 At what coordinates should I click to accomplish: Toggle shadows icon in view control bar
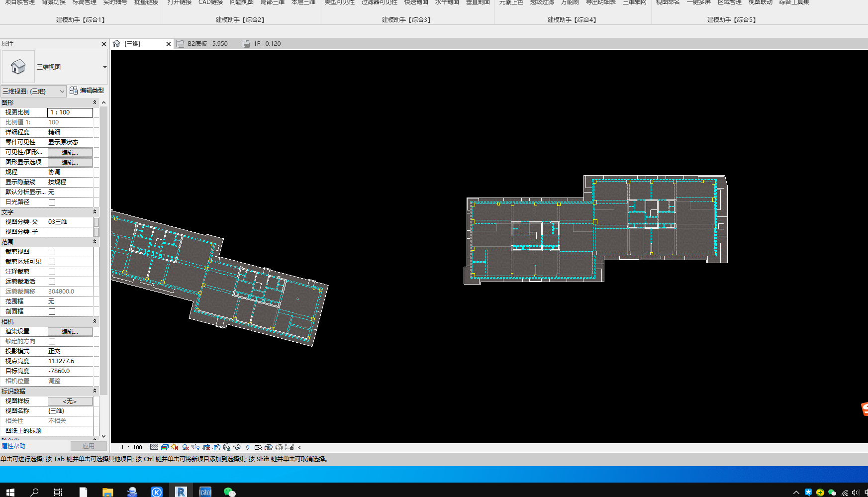186,447
